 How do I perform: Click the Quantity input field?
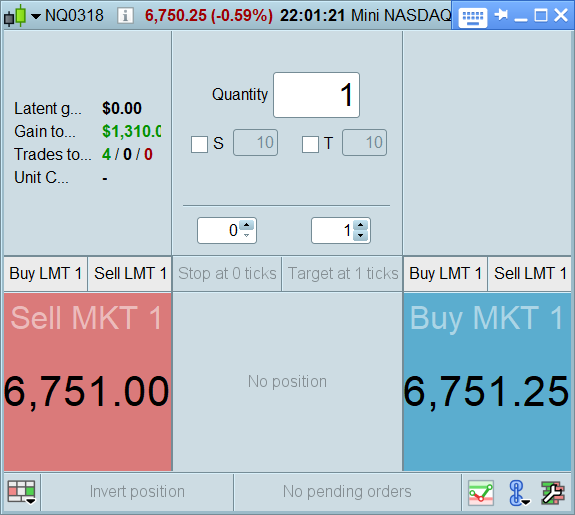pyautogui.click(x=316, y=95)
